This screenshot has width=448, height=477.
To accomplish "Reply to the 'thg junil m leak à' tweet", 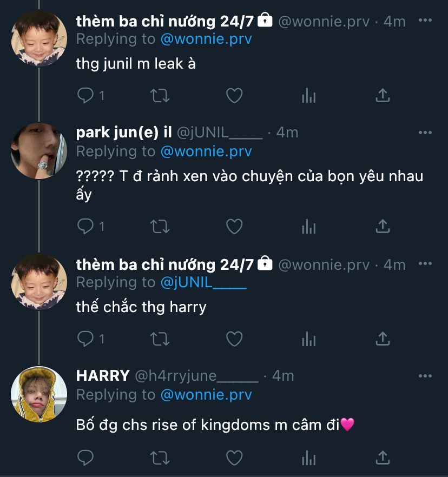I will (x=86, y=96).
